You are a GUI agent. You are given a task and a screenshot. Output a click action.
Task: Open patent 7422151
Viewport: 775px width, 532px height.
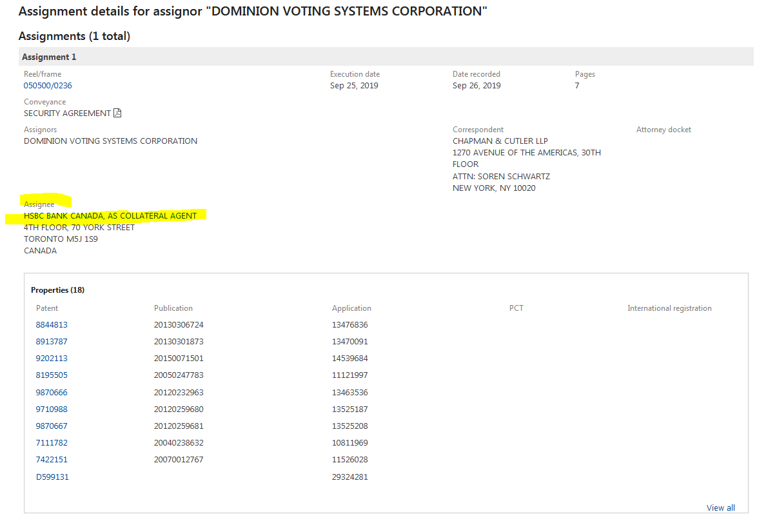pyautogui.click(x=52, y=460)
